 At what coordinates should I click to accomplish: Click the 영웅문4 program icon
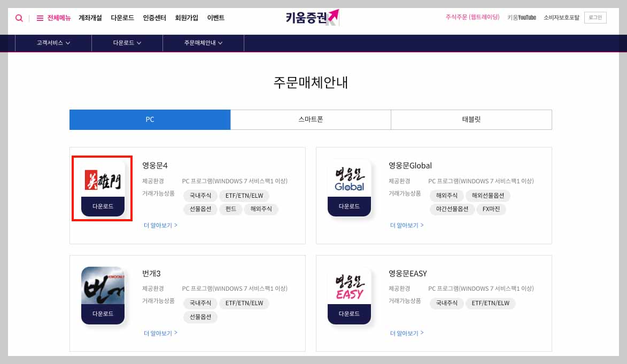point(103,179)
